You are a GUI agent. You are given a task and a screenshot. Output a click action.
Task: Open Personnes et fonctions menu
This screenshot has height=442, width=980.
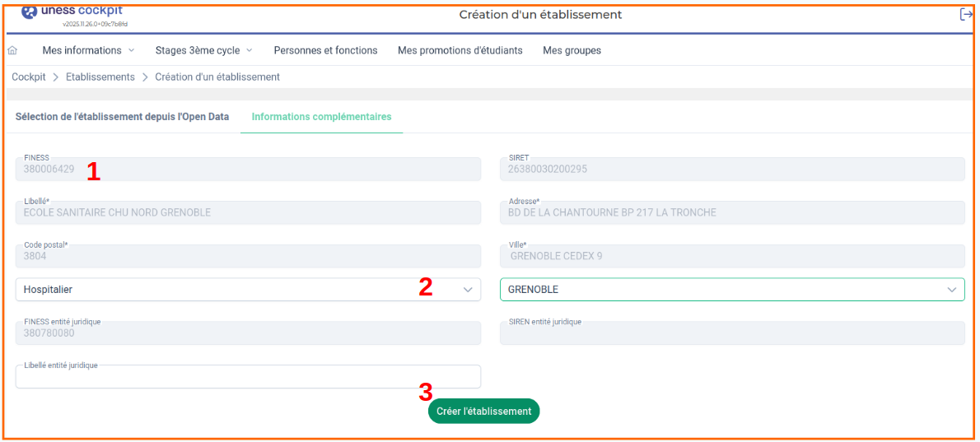[x=325, y=51]
